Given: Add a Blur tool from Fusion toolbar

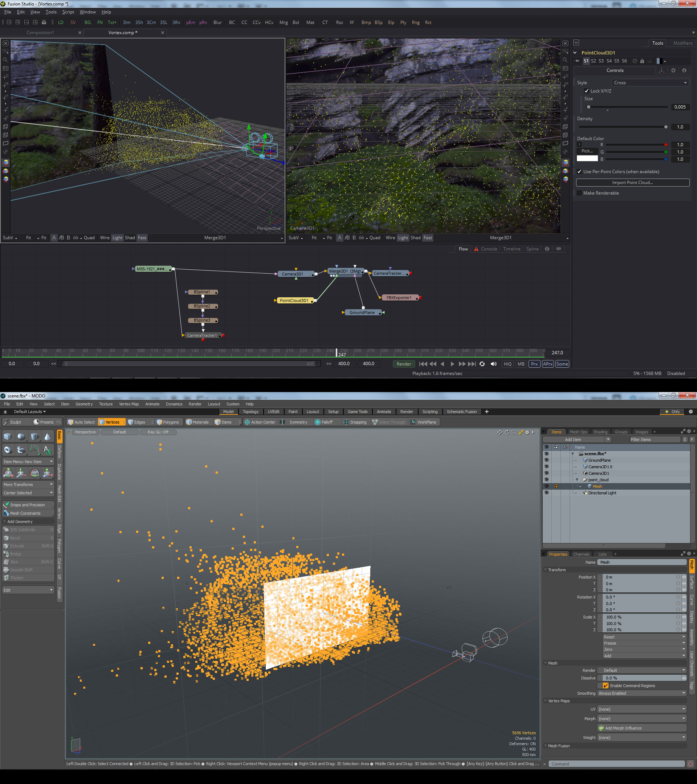Looking at the screenshot, I should click(217, 22).
